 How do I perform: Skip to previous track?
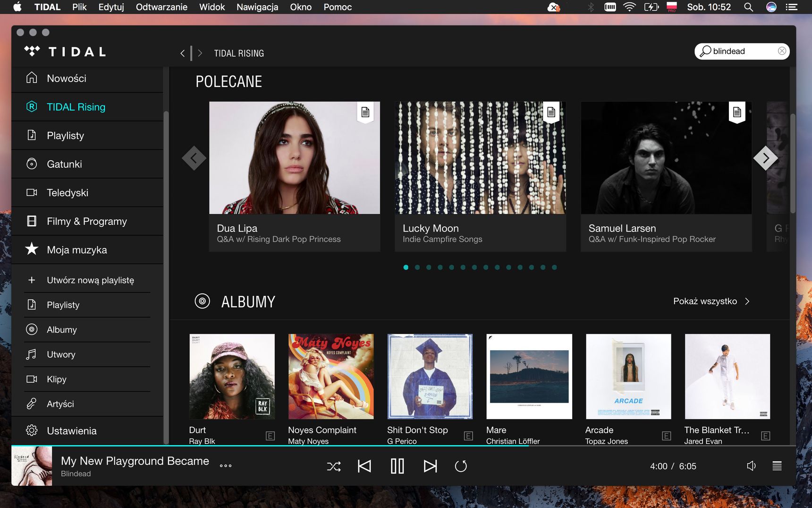coord(364,466)
